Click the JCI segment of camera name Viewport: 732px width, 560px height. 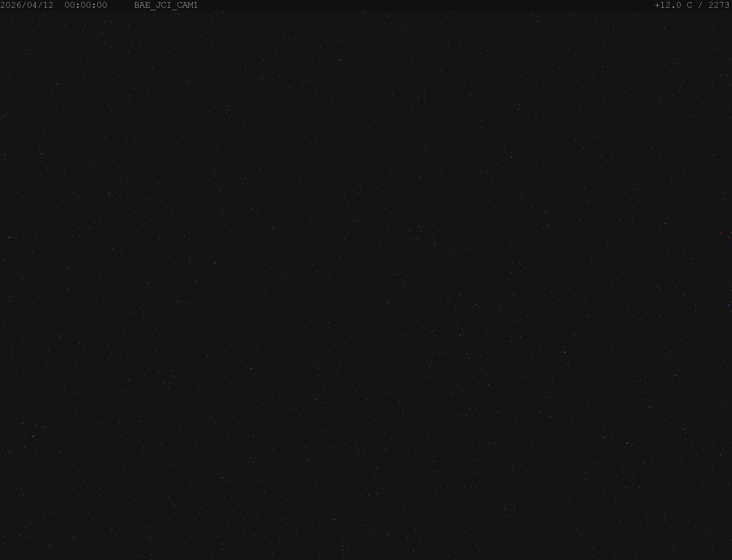(x=164, y=5)
